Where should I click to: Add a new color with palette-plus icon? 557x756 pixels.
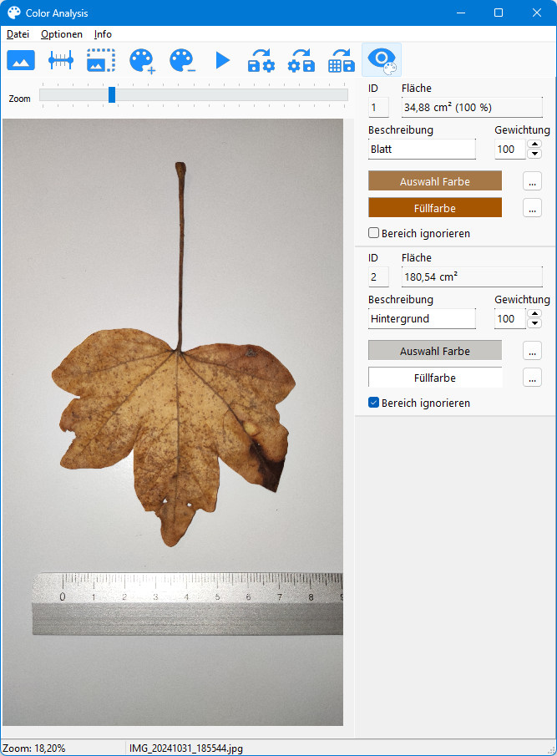(x=142, y=60)
